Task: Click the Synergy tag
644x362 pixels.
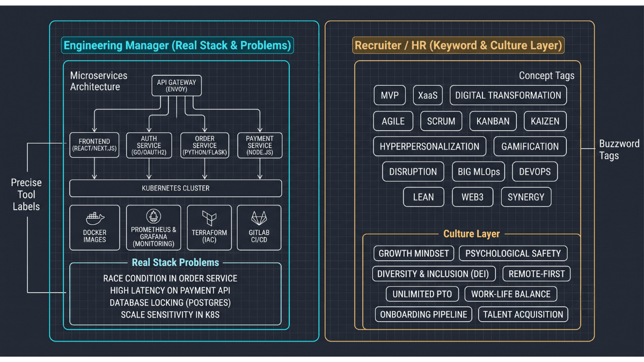Action: click(x=526, y=197)
